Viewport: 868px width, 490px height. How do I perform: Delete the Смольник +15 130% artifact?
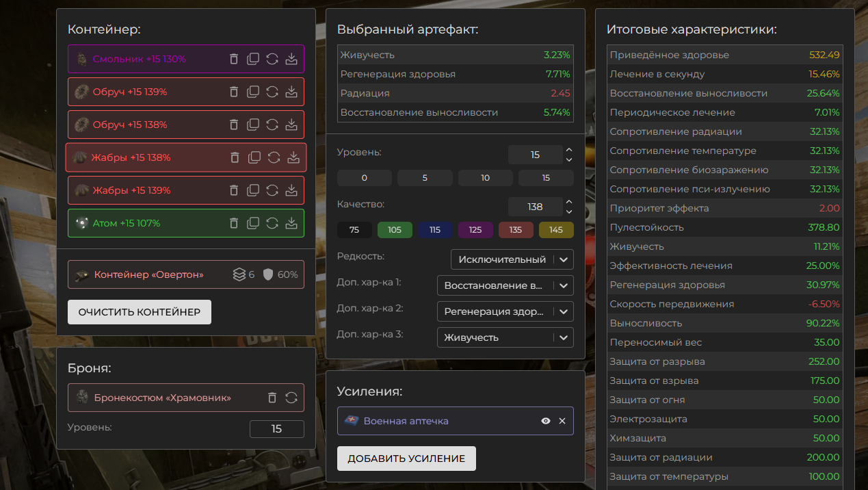click(x=234, y=59)
